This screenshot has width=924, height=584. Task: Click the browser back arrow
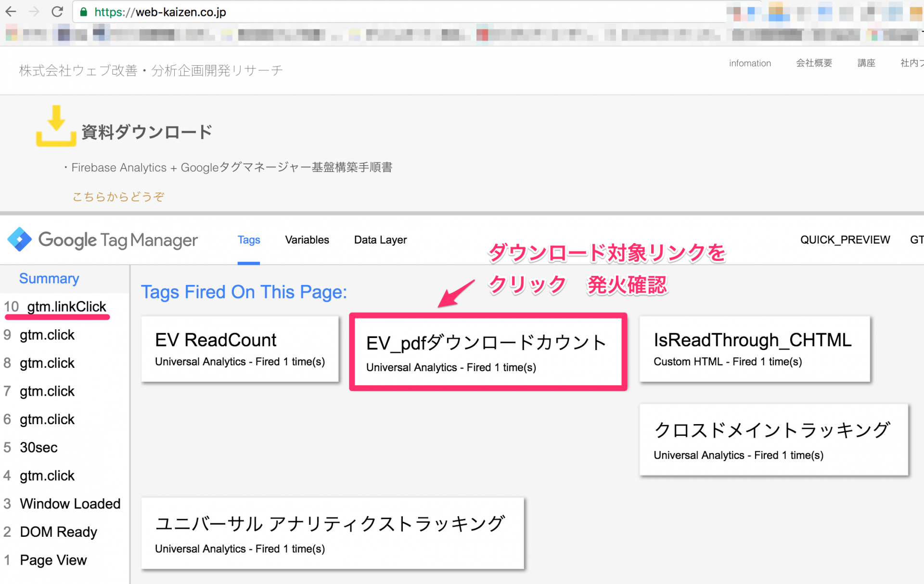pos(11,12)
